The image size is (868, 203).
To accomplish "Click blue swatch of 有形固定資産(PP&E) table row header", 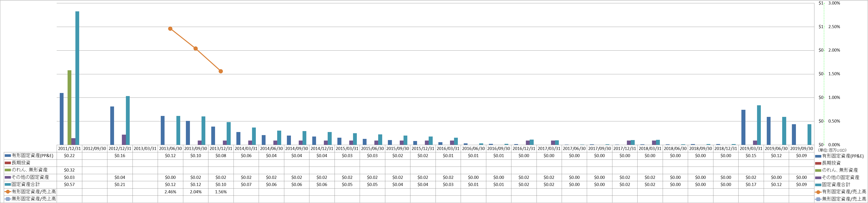I will [8, 156].
